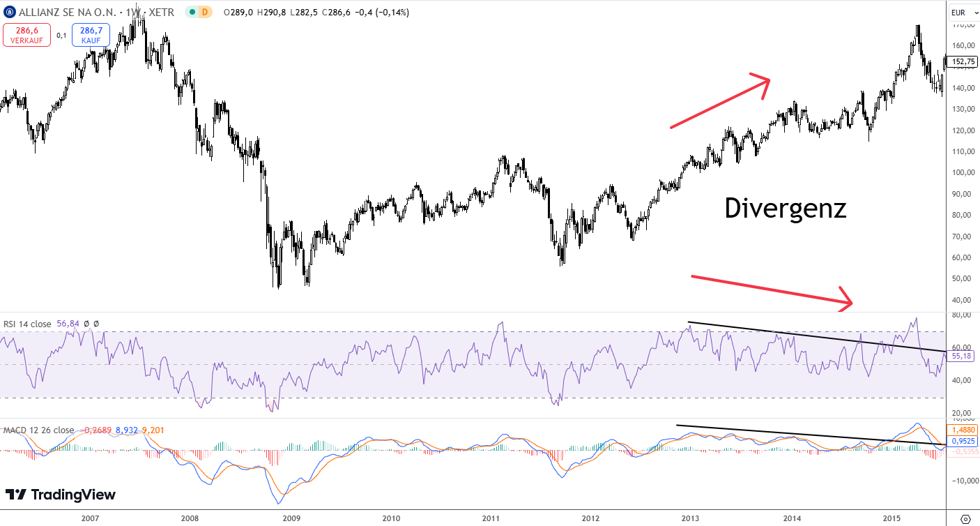This screenshot has width=980, height=526.
Task: Click the ALLIANZ SE NA O.N. symbol title
Action: point(66,13)
